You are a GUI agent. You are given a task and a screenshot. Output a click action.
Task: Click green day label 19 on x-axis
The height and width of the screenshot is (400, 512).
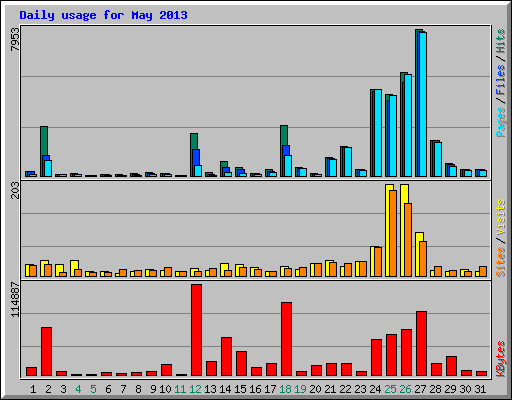coord(300,389)
